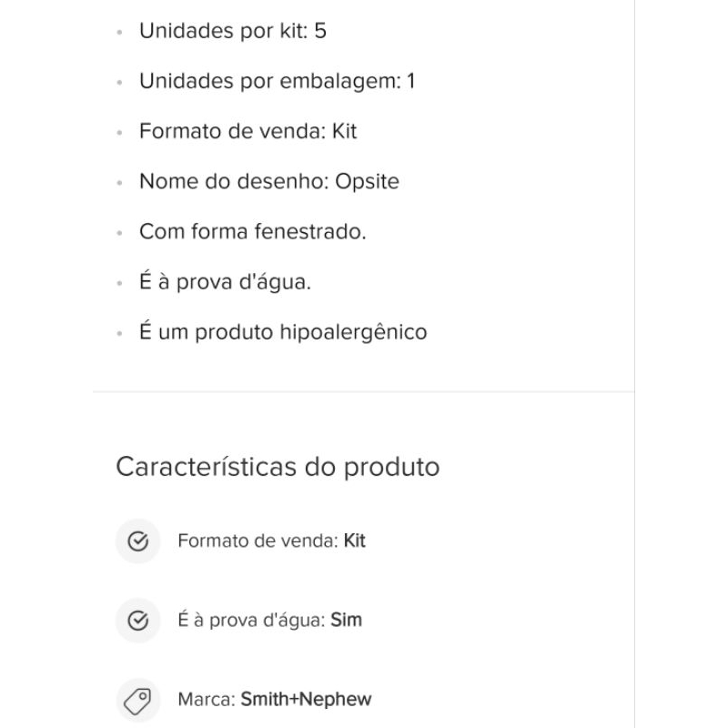Click the Smith+Nephew brand name
Screen dimensions: 728x728
tap(306, 700)
